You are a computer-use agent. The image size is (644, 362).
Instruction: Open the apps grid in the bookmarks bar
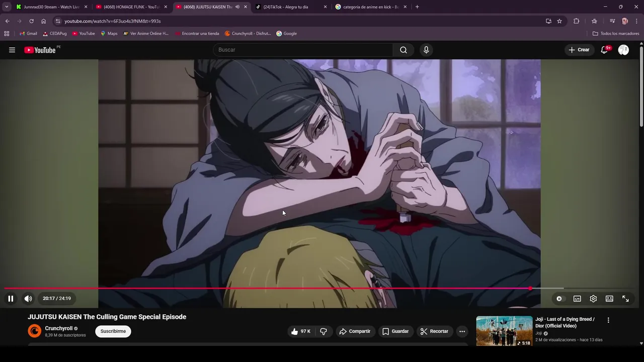coord(7,34)
